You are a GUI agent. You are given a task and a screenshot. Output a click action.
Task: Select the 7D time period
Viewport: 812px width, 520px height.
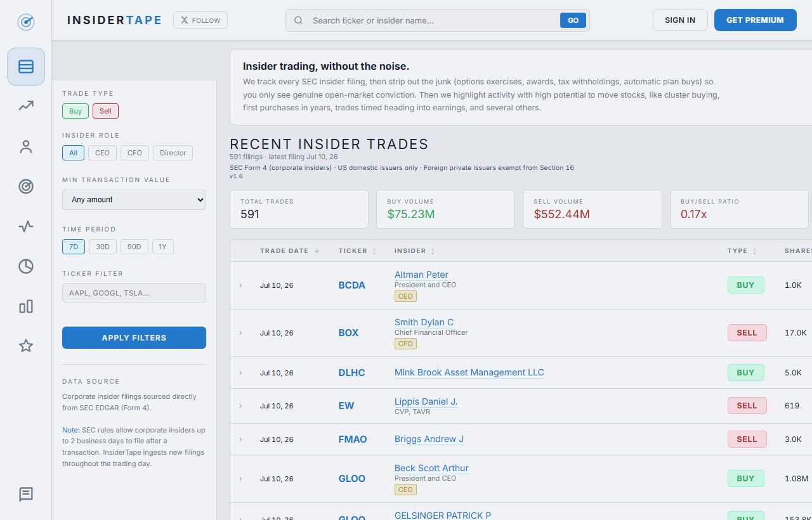(74, 247)
